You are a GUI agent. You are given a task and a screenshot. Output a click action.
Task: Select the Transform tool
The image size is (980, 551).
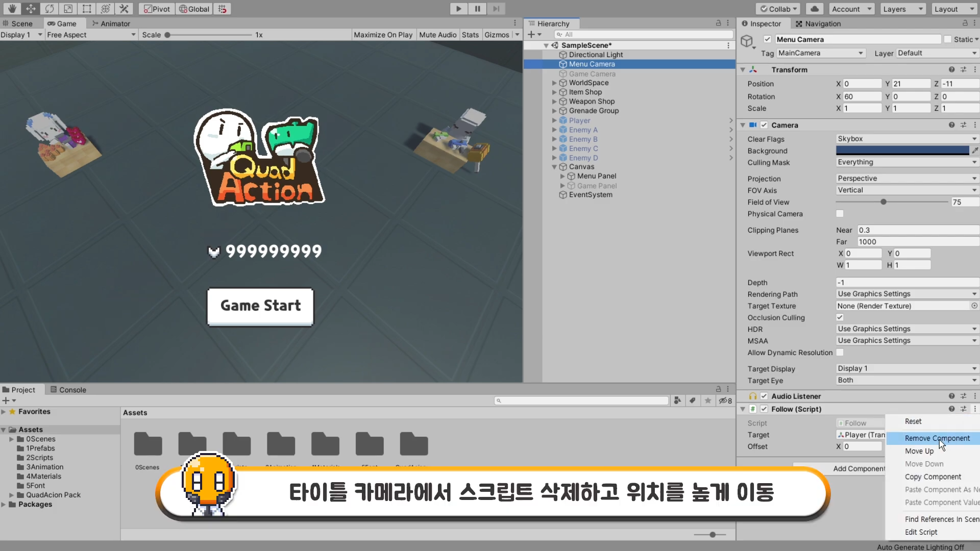pos(105,9)
